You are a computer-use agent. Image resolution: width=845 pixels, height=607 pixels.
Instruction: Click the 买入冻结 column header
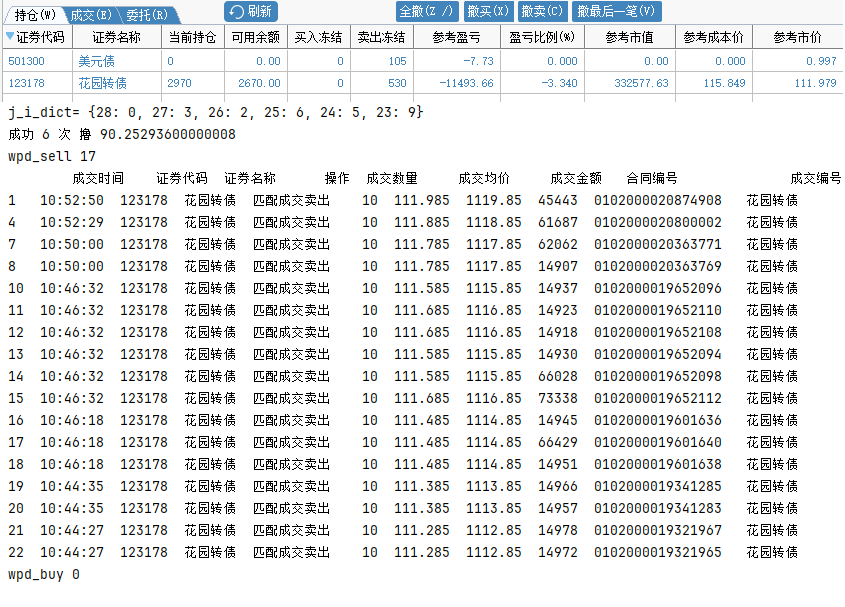(x=318, y=37)
